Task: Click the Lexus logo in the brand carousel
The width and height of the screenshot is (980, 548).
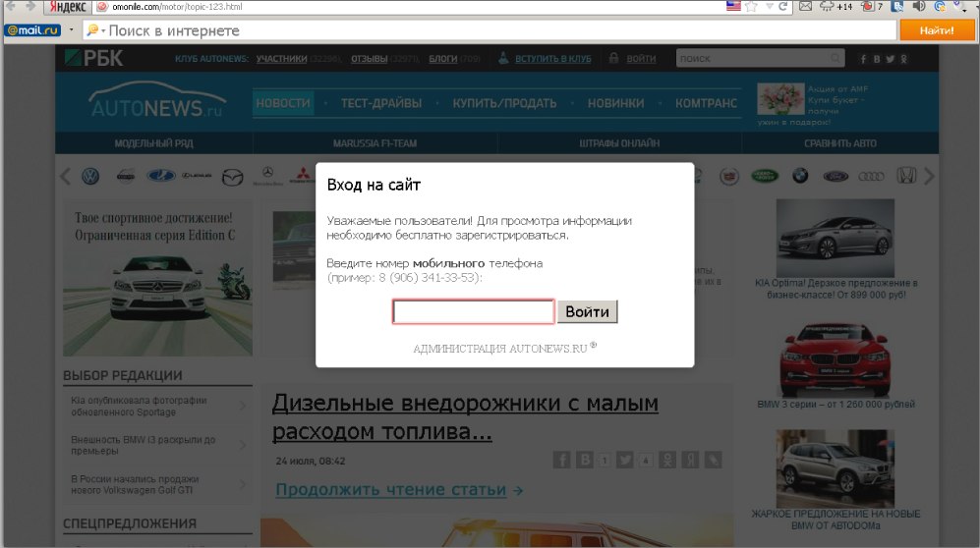Action: click(x=197, y=176)
